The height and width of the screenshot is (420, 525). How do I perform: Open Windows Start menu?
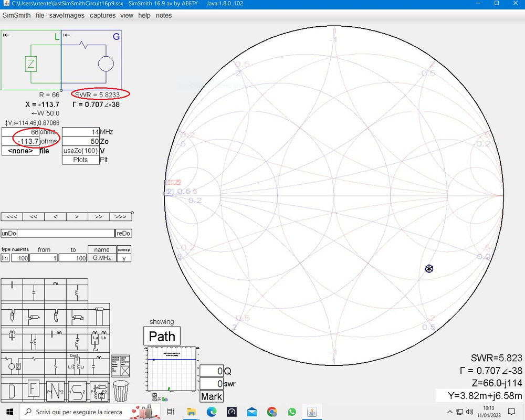(9, 412)
